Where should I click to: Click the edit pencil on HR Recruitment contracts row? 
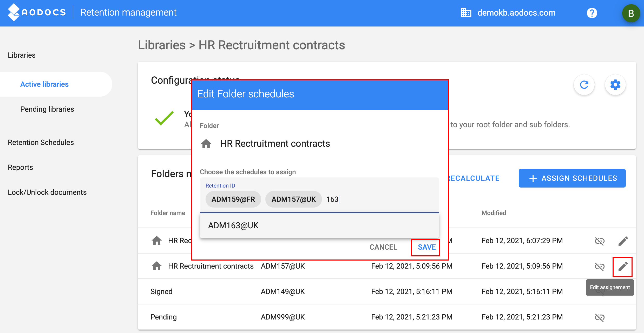[x=623, y=267]
